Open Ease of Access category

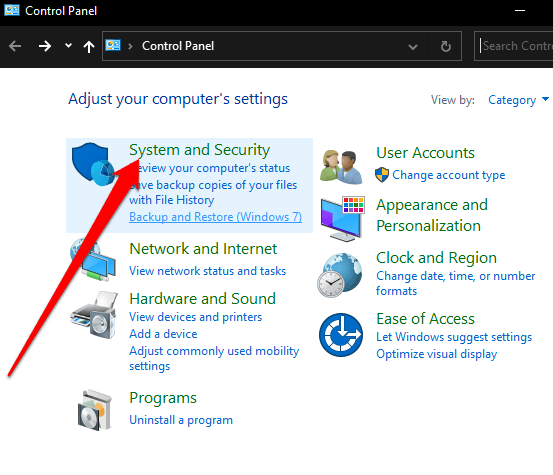(x=425, y=319)
